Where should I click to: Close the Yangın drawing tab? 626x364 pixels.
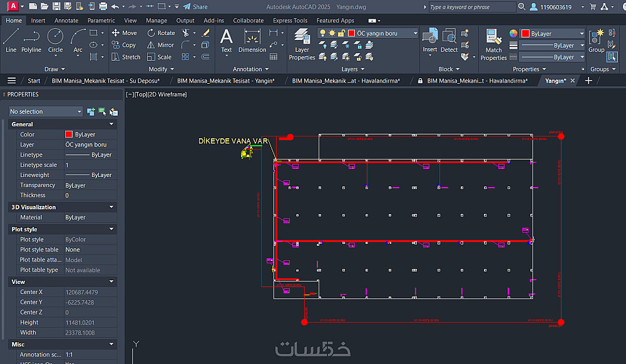pyautogui.click(x=573, y=81)
